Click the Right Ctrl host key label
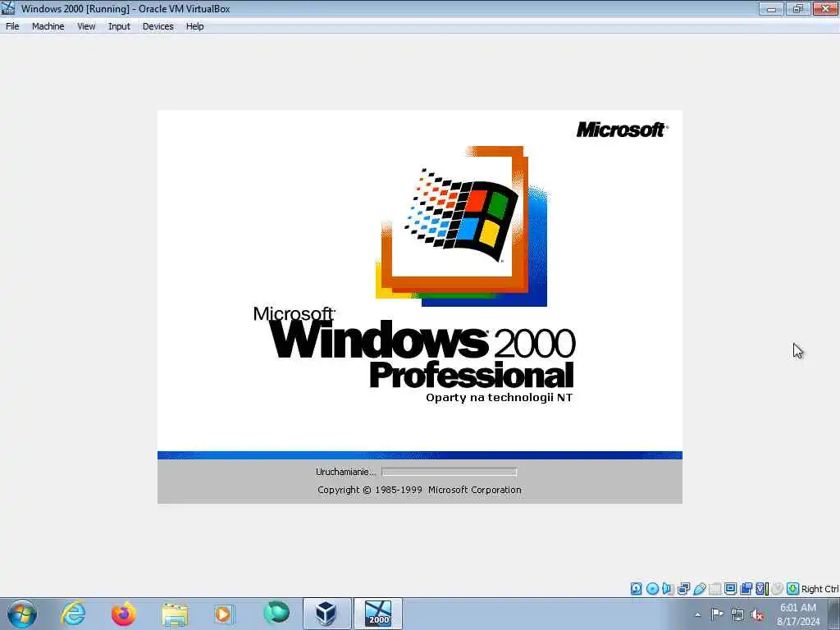 [819, 589]
